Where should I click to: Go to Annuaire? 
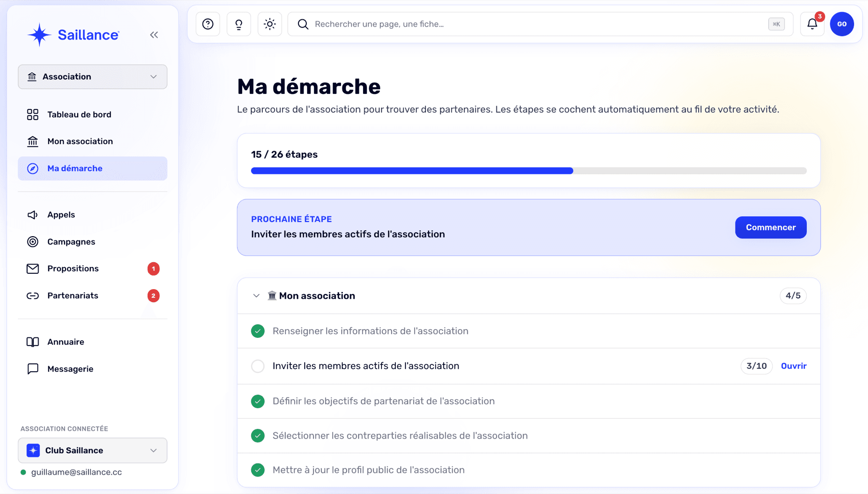point(93,342)
